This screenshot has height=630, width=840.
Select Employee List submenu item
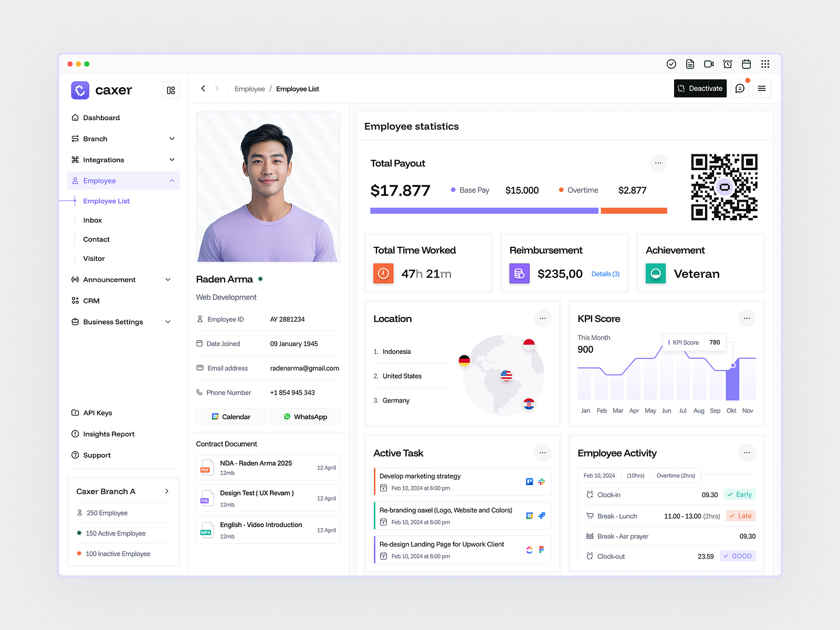[106, 201]
